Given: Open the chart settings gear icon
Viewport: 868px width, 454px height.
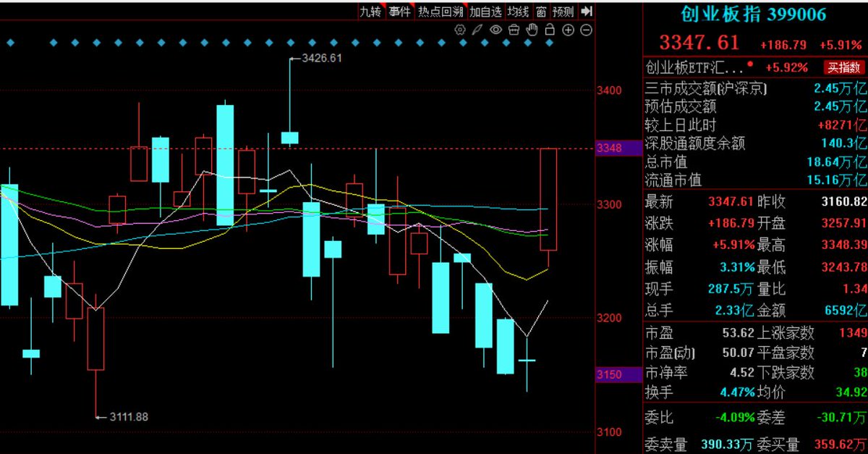Looking at the screenshot, I should click(x=460, y=30).
